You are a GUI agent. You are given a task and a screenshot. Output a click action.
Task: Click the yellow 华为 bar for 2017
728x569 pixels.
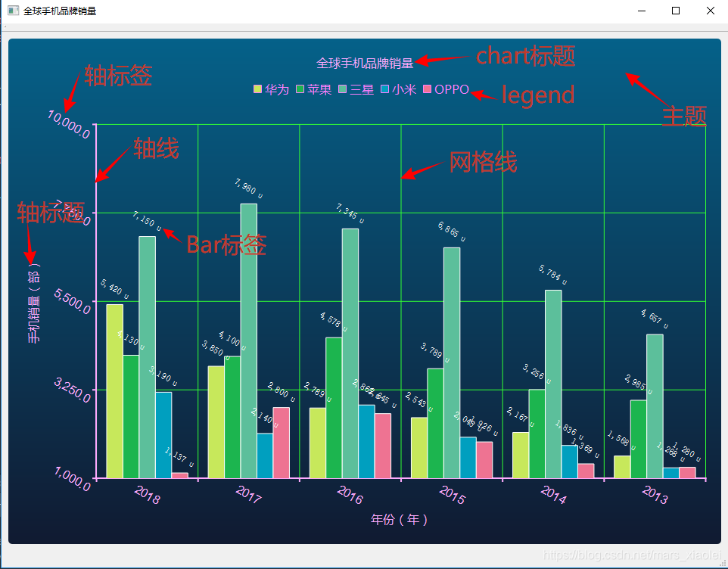[216, 422]
